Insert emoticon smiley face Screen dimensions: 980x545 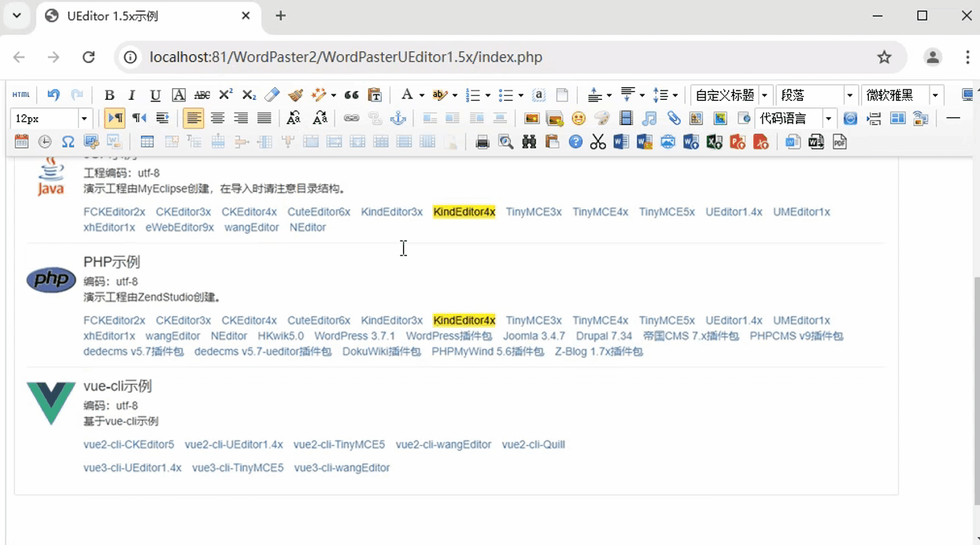[x=579, y=119]
